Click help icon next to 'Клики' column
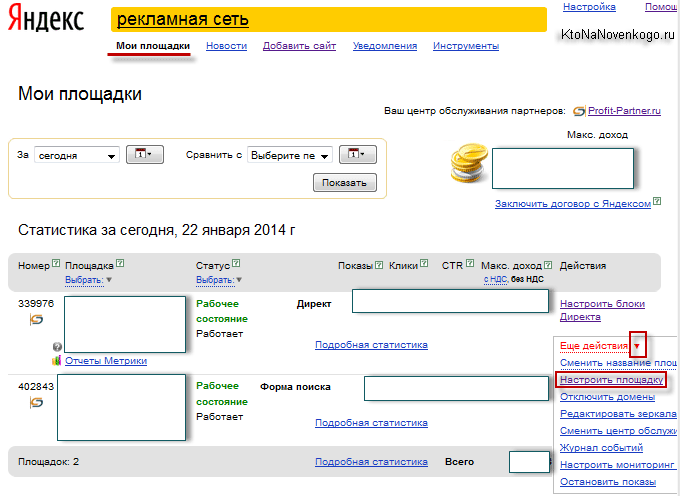 click(424, 263)
